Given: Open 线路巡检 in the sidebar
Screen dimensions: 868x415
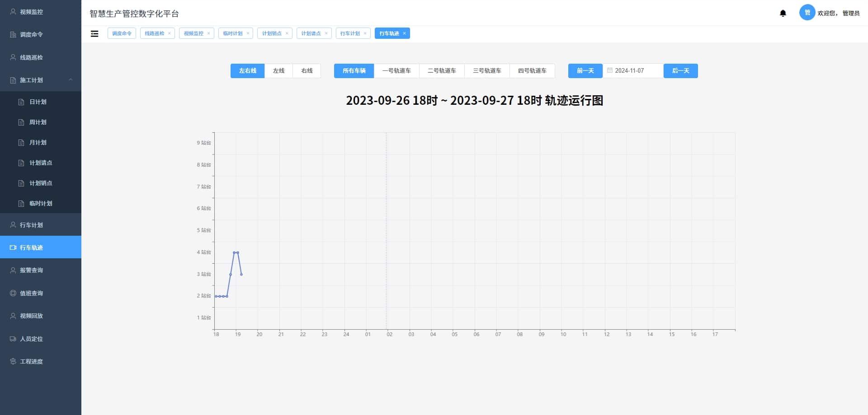Looking at the screenshot, I should (x=41, y=57).
